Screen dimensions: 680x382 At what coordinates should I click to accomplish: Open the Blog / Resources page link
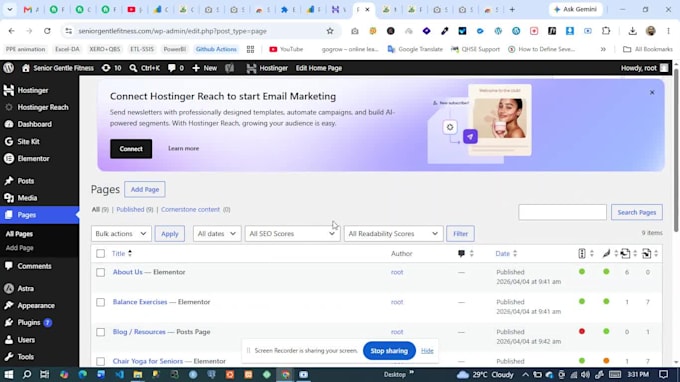click(139, 332)
